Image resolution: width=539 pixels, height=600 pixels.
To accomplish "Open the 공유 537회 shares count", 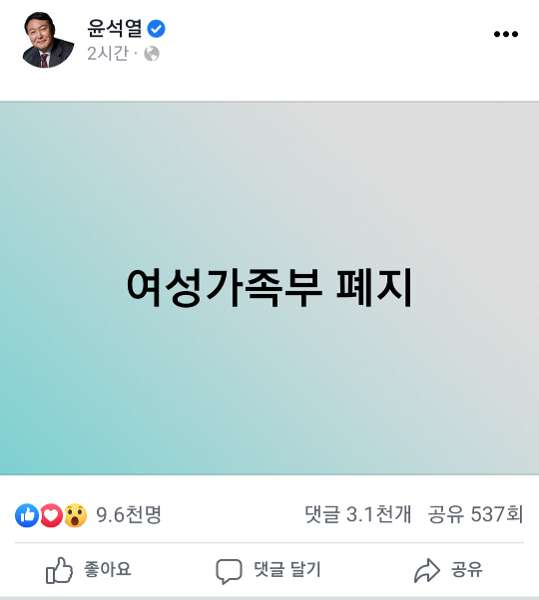I will pyautogui.click(x=475, y=514).
